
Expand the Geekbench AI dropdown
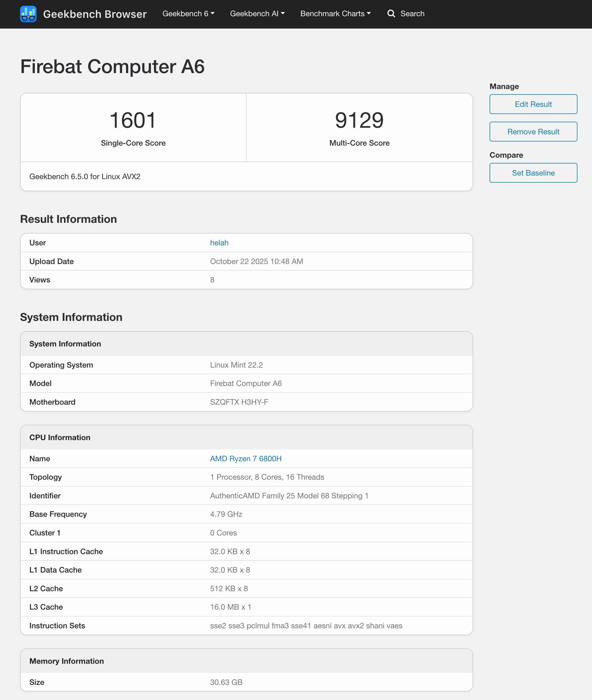click(257, 14)
